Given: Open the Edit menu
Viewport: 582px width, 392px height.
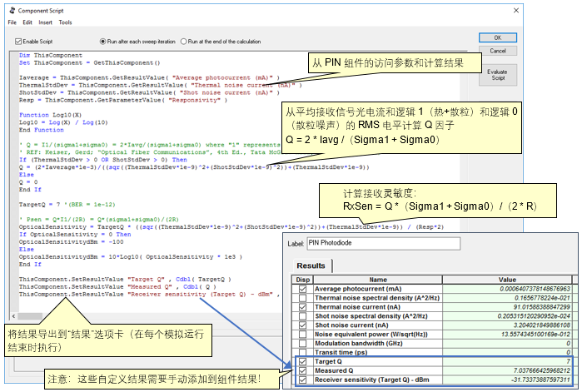Looking at the screenshot, I should pyautogui.click(x=27, y=22).
